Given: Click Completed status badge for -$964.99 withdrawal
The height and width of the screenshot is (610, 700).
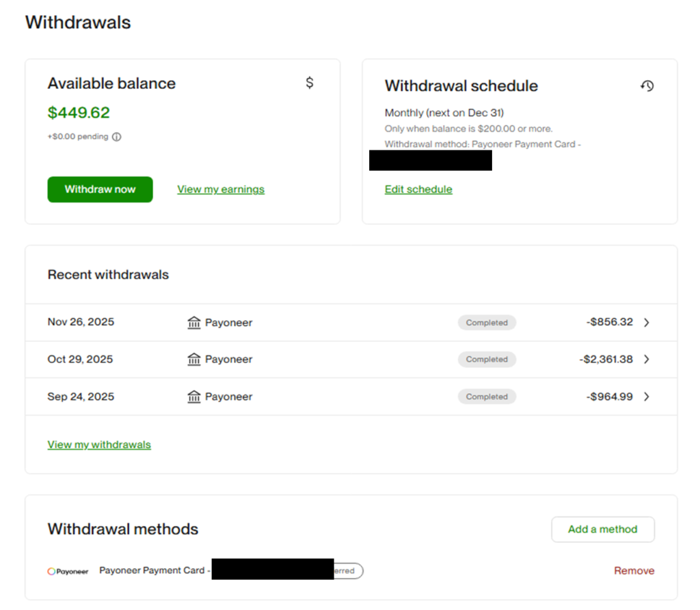Looking at the screenshot, I should pyautogui.click(x=487, y=397).
